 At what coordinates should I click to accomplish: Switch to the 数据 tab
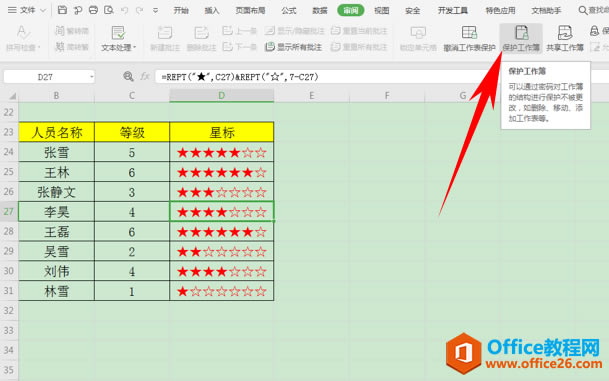pyautogui.click(x=320, y=10)
